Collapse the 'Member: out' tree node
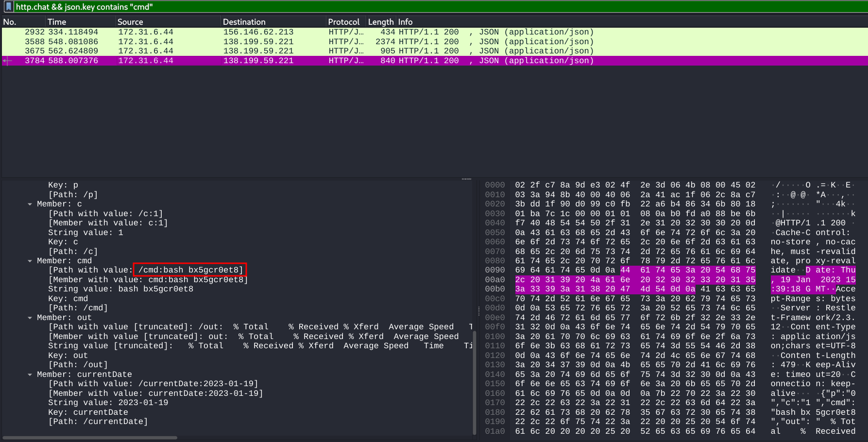Viewport: 868px width, 442px height. coord(30,318)
